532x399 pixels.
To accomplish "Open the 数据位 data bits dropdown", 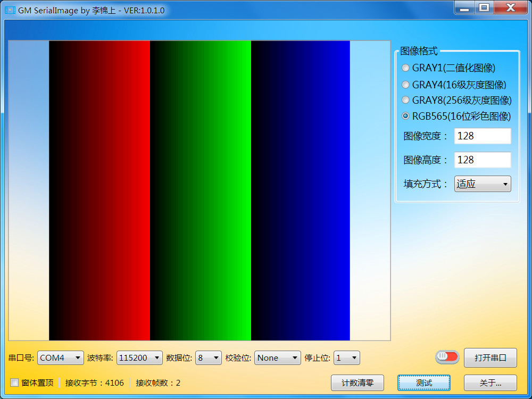I will coord(208,358).
